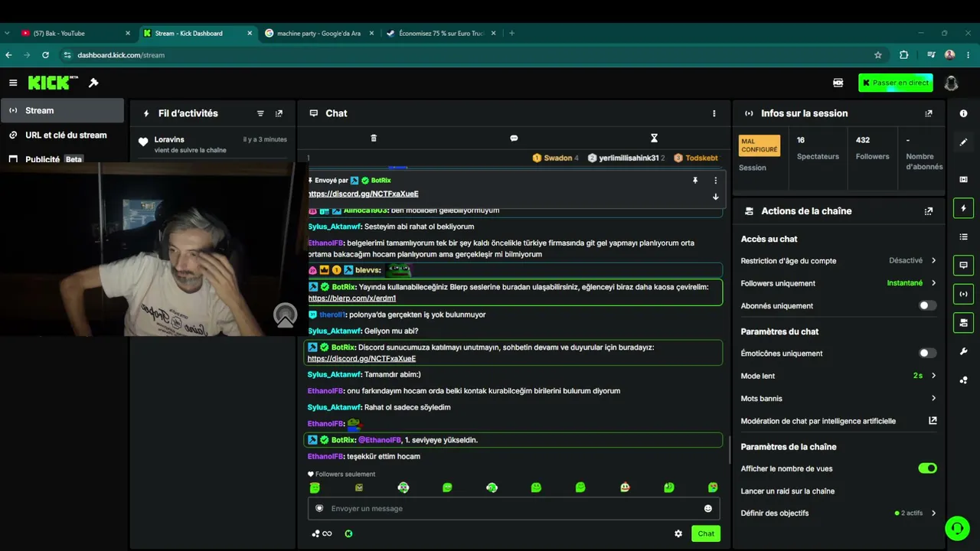The height and width of the screenshot is (551, 980).
Task: Click top gifter Swadon badge
Action: click(x=555, y=158)
